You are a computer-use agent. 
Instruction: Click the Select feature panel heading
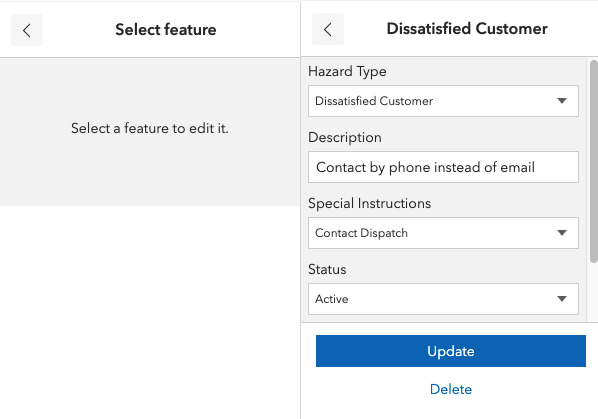[166, 30]
